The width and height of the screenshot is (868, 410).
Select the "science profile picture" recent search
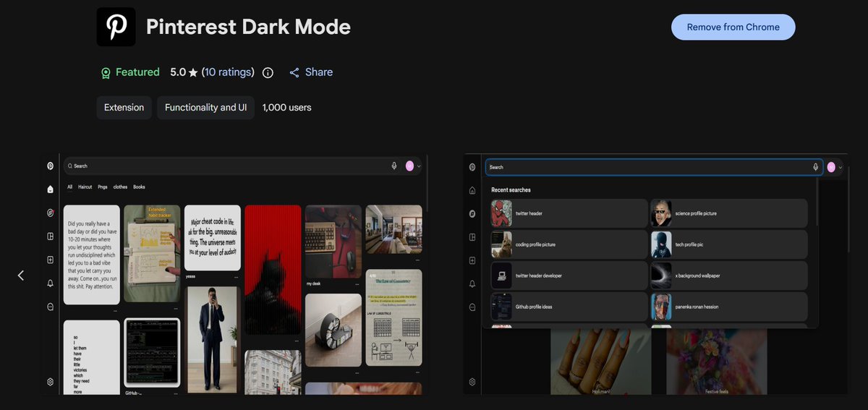point(728,213)
